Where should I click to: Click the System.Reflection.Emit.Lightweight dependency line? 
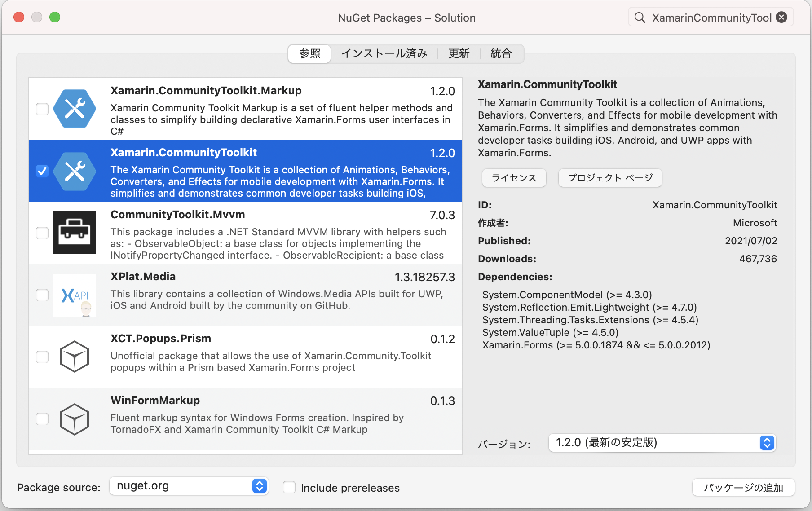pos(590,307)
